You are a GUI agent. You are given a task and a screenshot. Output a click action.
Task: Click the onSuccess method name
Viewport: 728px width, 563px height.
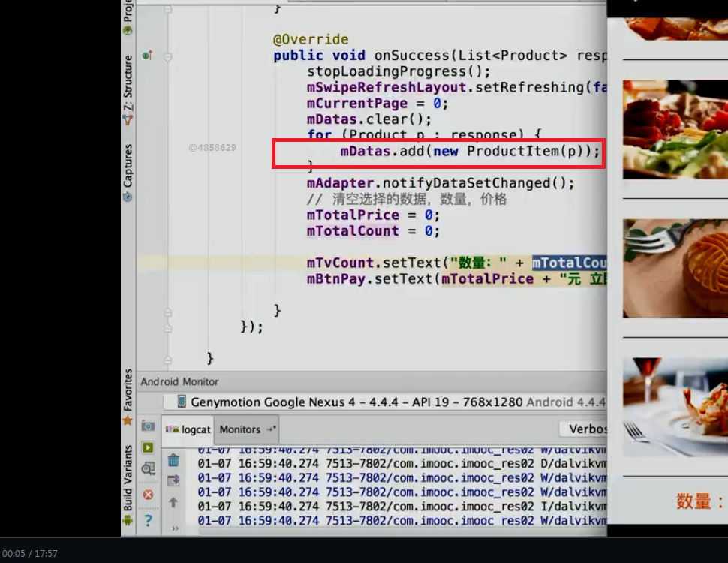411,56
